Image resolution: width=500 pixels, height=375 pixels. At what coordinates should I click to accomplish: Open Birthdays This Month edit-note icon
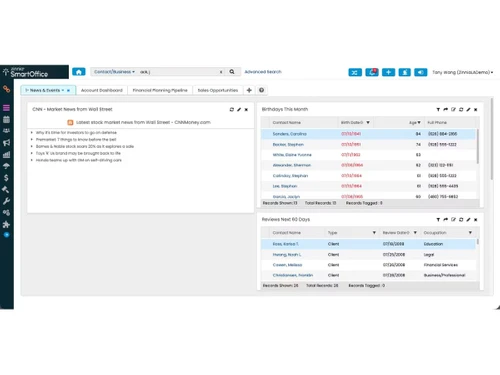pyautogui.click(x=453, y=109)
